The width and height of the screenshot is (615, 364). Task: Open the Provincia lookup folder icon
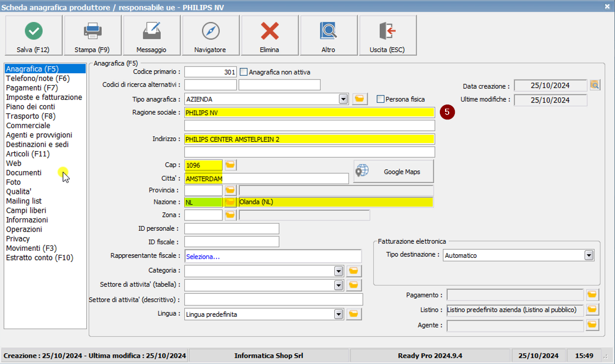[230, 190]
